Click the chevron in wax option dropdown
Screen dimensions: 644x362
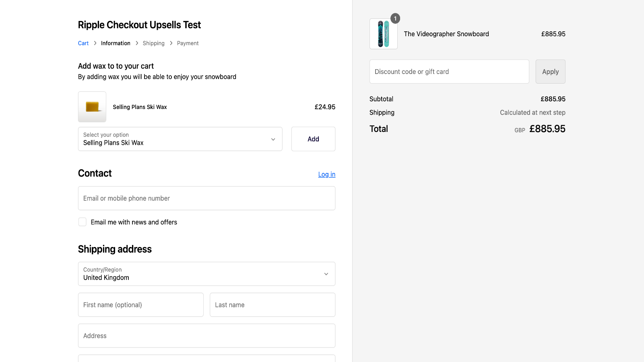(x=273, y=139)
